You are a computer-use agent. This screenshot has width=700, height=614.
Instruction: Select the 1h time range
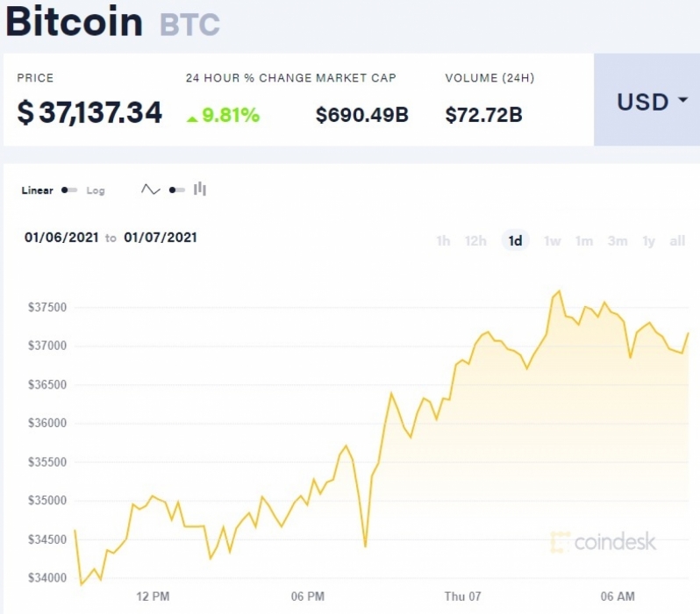pos(443,241)
